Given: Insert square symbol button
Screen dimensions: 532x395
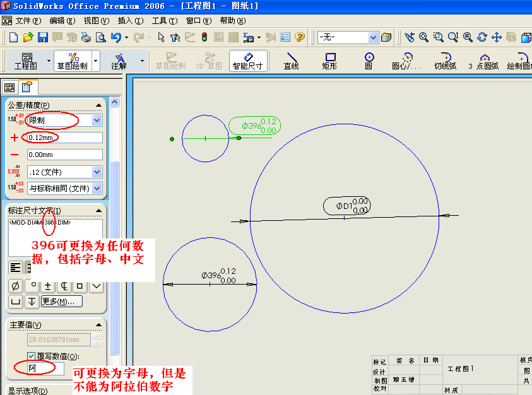Looking at the screenshot, I should coord(80,286).
